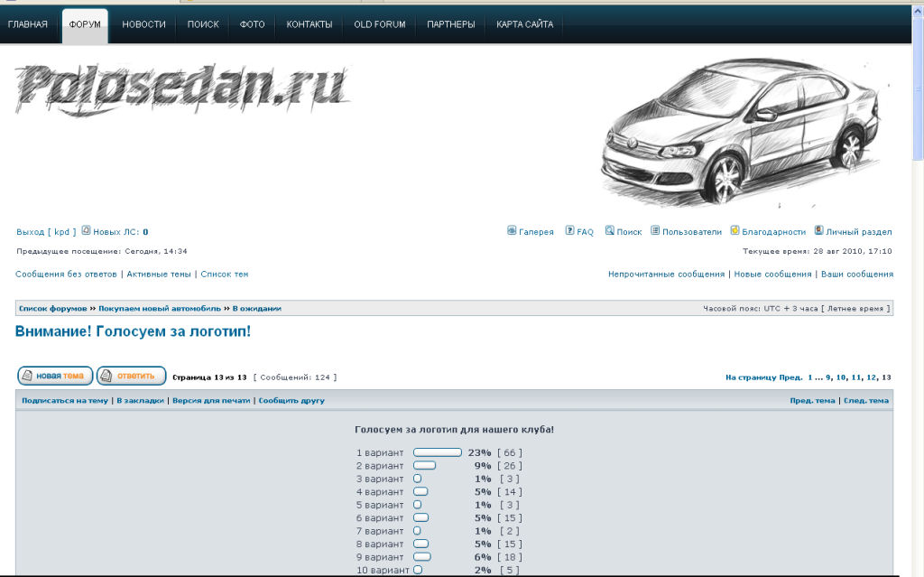
Task: Click the Gallery icon in the toolbar
Action: click(512, 231)
